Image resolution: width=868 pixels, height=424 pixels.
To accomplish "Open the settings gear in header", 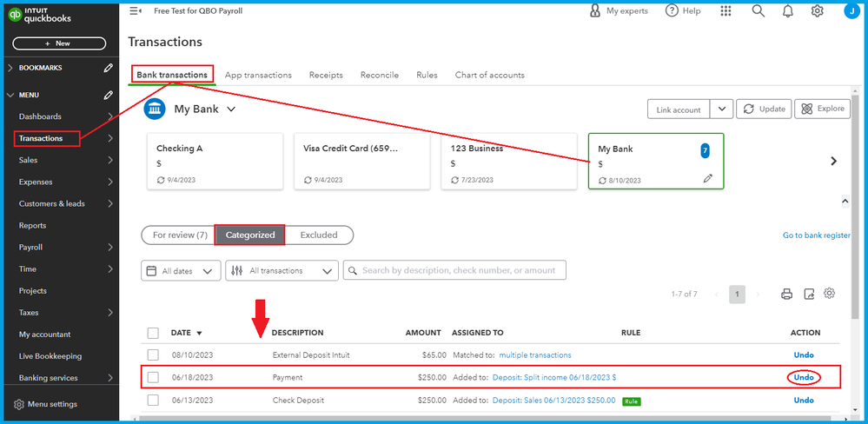I will coord(817,10).
